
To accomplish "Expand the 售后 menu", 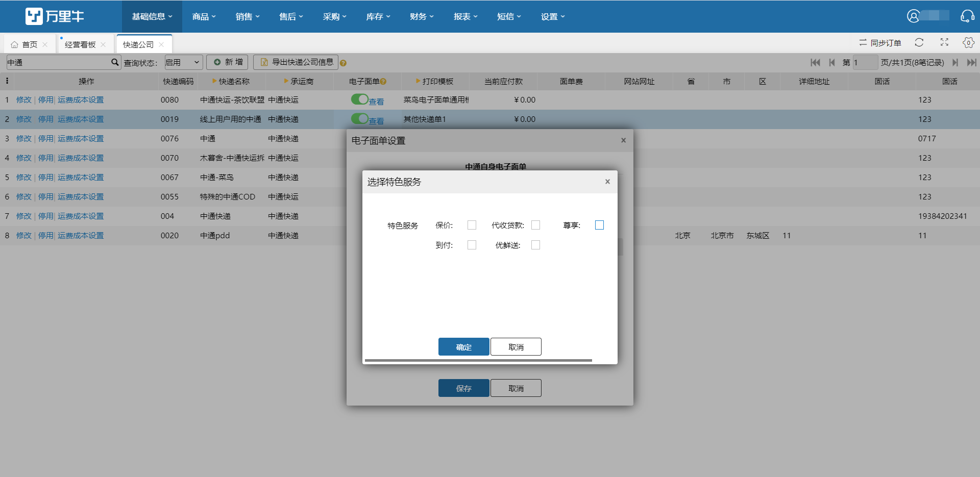I will (x=291, y=16).
